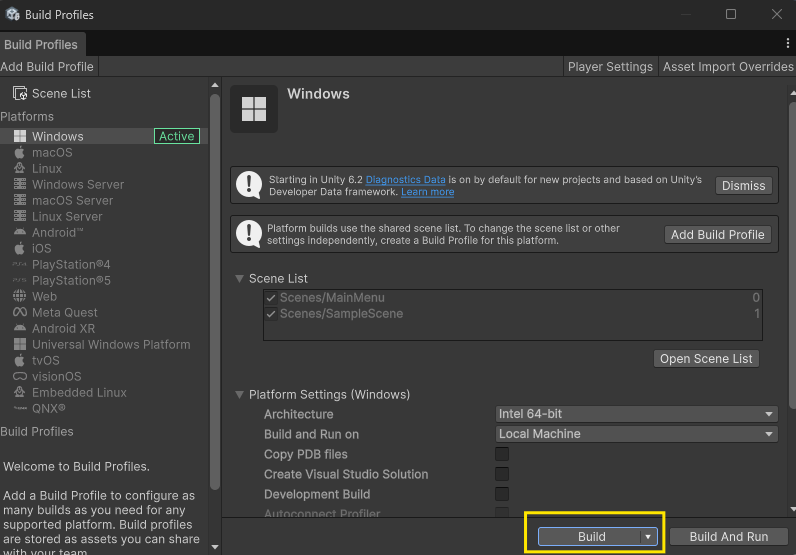The height and width of the screenshot is (555, 796).
Task: Choose the Linux Server platform icon
Action: tap(20, 216)
